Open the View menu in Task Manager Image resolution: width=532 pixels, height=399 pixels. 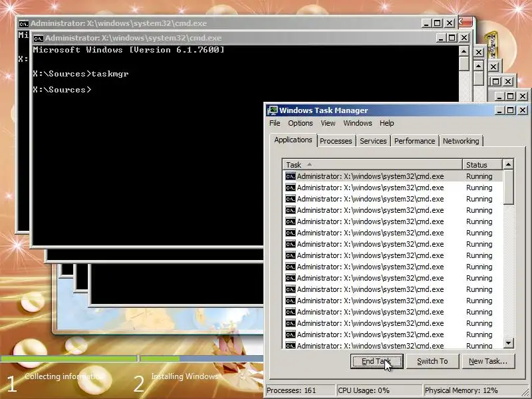pyautogui.click(x=328, y=123)
